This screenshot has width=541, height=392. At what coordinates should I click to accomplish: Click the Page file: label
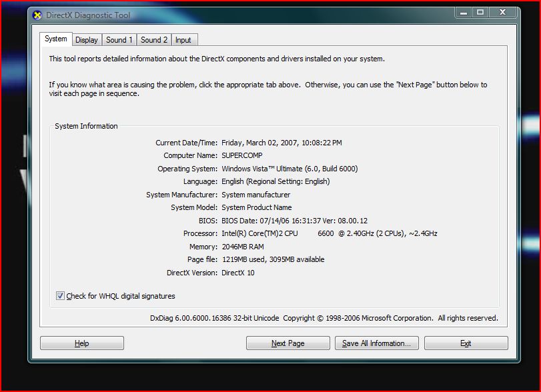tap(202, 259)
